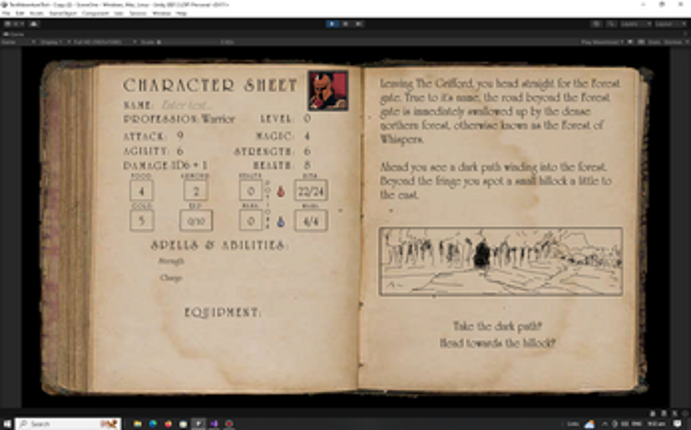The image size is (691, 430).
Task: Open the Display 1 dropdown
Action: click(55, 42)
